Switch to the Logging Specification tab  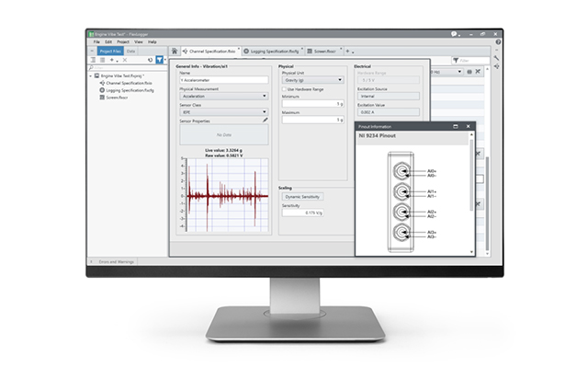[x=273, y=52]
